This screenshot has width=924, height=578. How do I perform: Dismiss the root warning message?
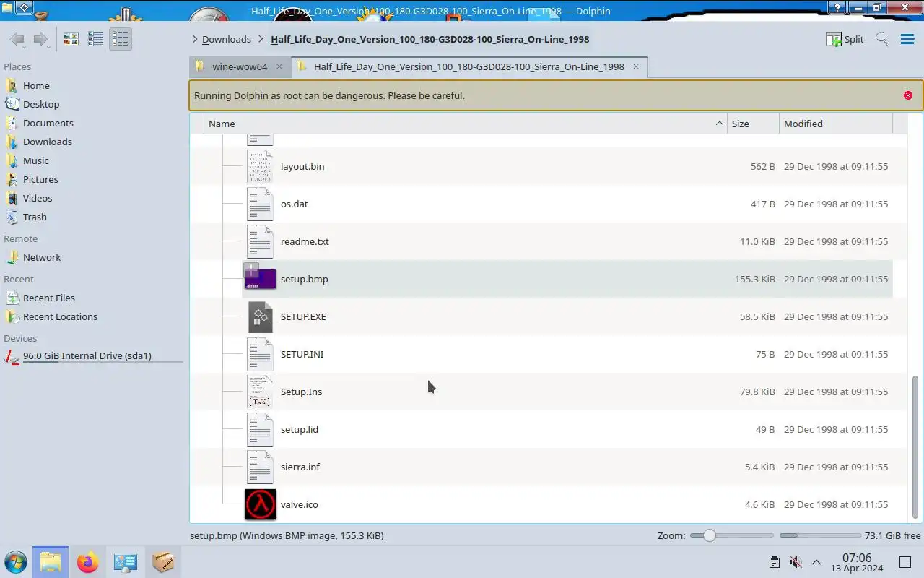(908, 95)
